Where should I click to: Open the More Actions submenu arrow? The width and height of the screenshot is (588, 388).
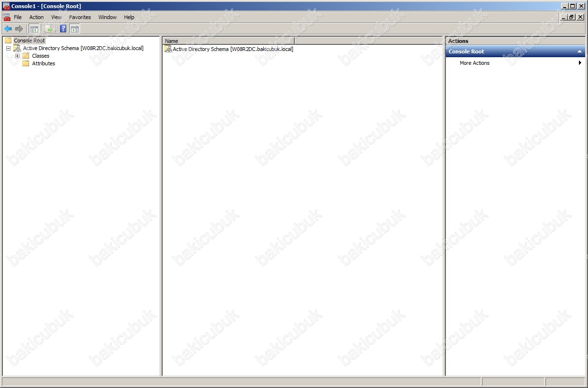point(580,63)
